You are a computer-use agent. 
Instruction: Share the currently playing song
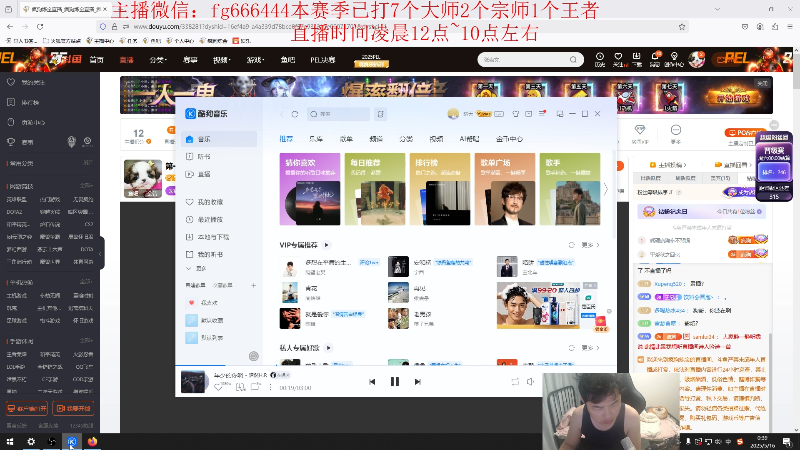[256, 387]
